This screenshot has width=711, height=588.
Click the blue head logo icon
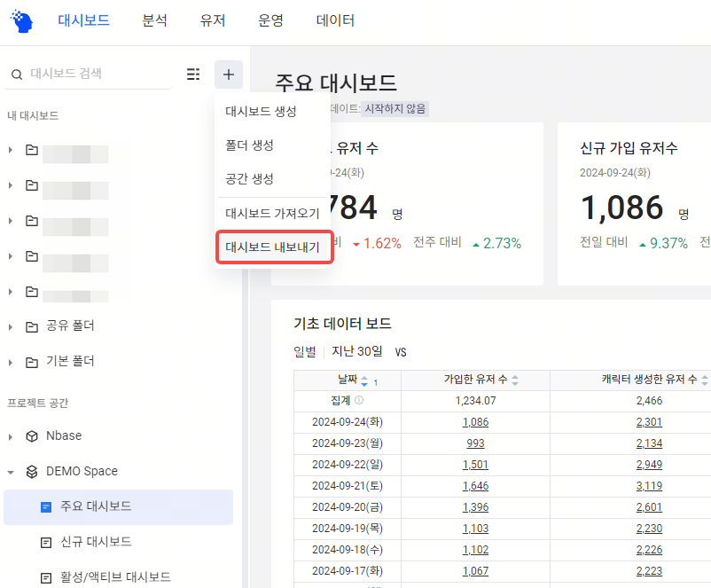(22, 21)
